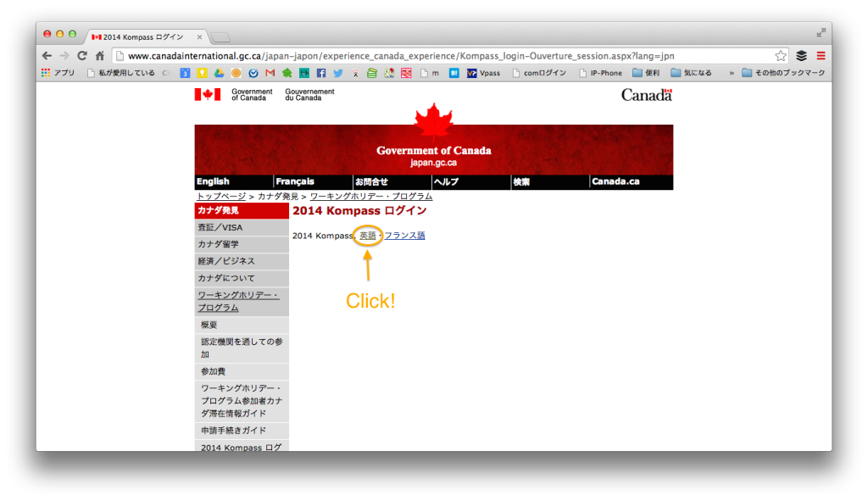868x501 pixels.
Task: Open the Gmail bookmark icon
Action: (x=270, y=73)
